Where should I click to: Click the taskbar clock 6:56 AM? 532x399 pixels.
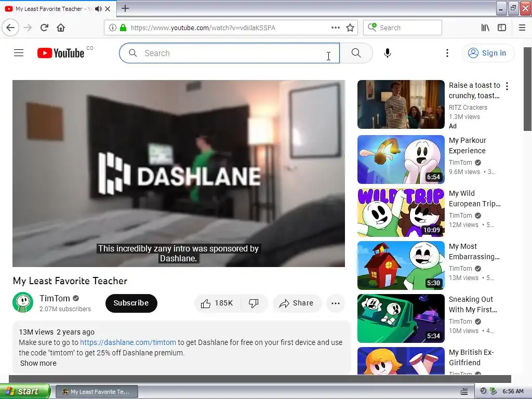(x=513, y=391)
